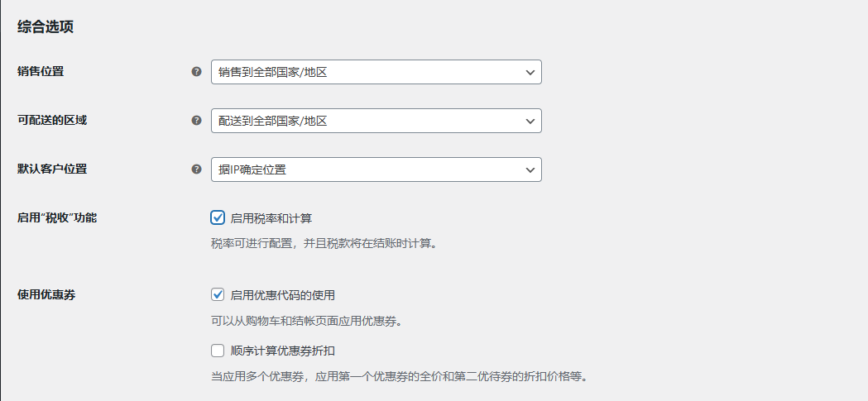Viewport: 868px width, 401px height.
Task: Click the 启用税率和计算 checkbox label text
Action: click(x=271, y=218)
